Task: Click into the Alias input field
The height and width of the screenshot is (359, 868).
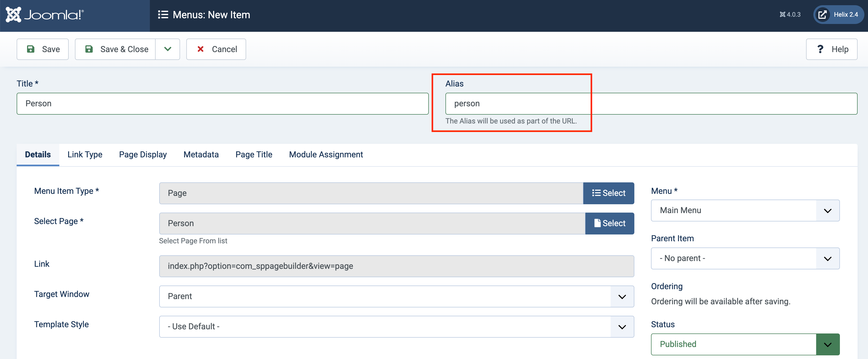Action: pos(651,104)
